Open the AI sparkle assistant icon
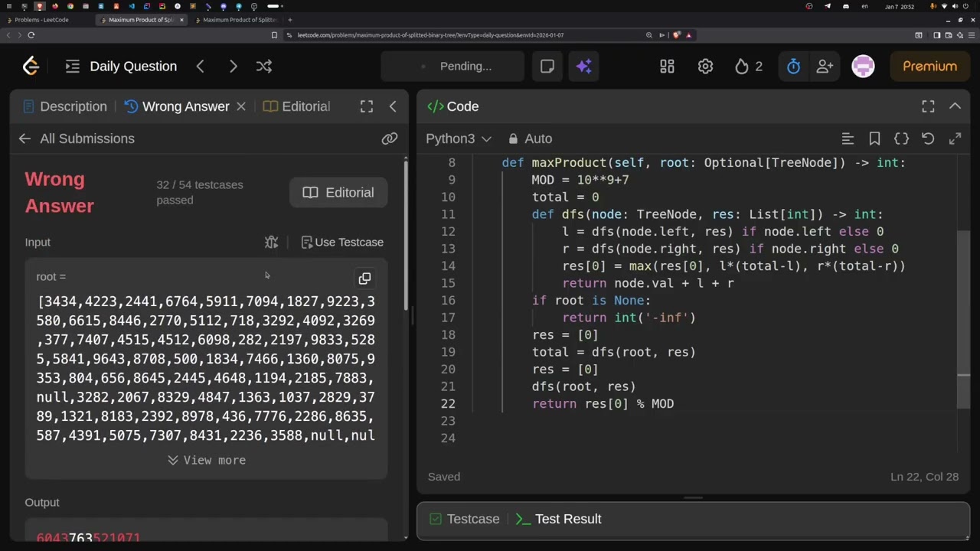 click(x=584, y=67)
